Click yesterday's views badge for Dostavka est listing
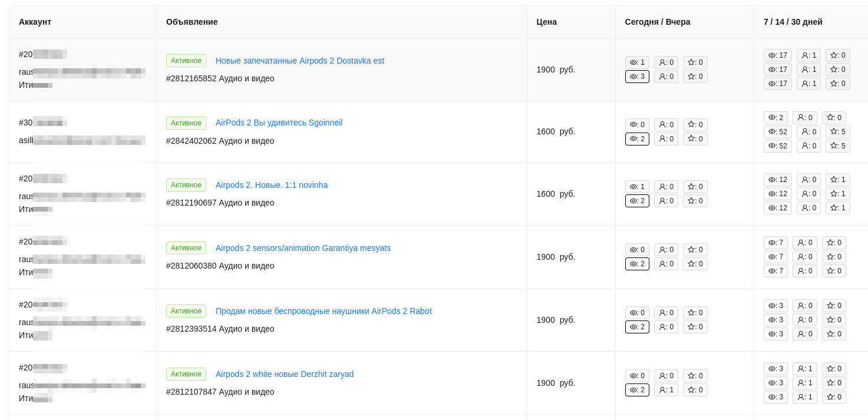Image resolution: width=868 pixels, height=420 pixels. coord(637,77)
